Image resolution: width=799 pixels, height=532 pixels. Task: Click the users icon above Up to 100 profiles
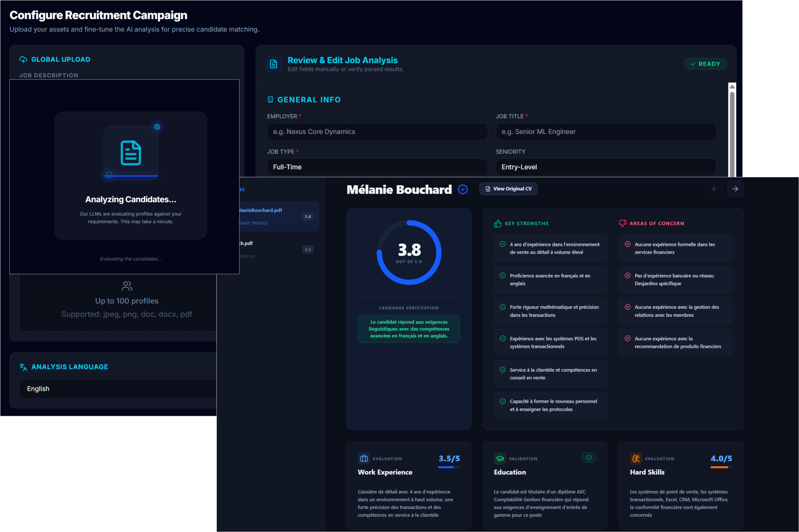tap(127, 286)
